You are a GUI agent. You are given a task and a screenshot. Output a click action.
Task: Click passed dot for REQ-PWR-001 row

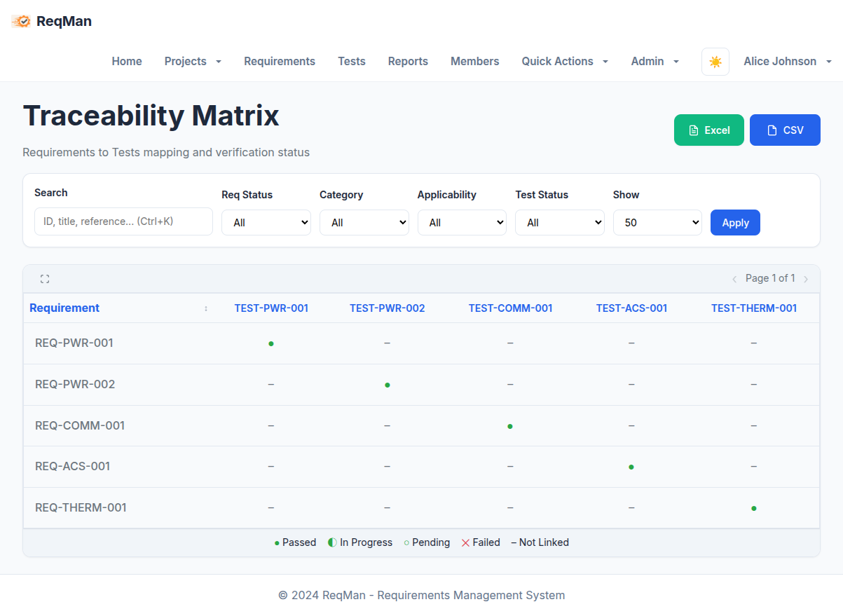(x=271, y=343)
